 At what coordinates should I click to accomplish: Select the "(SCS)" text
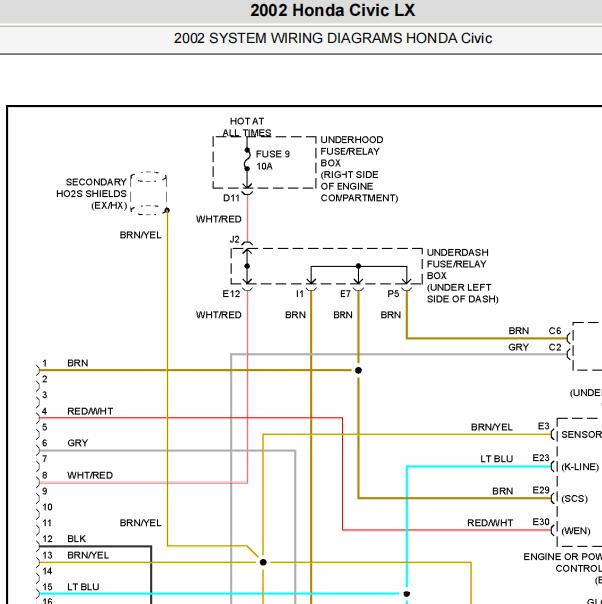tap(574, 499)
